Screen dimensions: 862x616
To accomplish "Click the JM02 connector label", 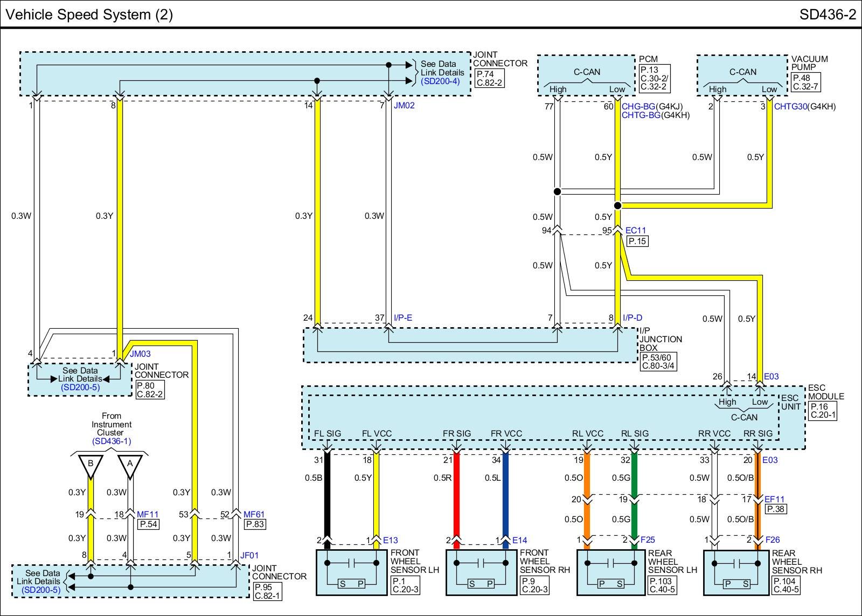I will click(404, 106).
